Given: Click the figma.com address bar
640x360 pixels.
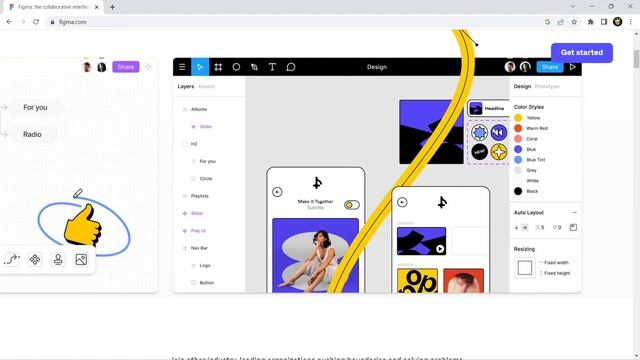Looking at the screenshot, I should (294, 22).
